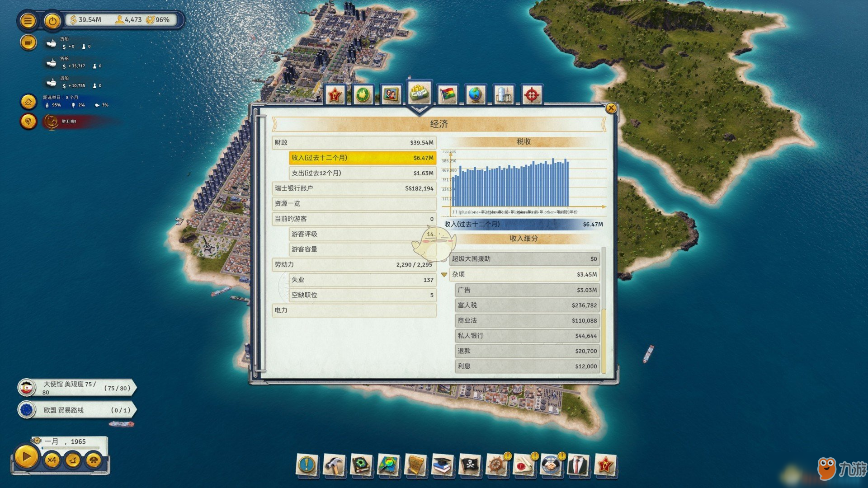868x488 pixels.
Task: Open the graduation cap research button
Action: [443, 465]
